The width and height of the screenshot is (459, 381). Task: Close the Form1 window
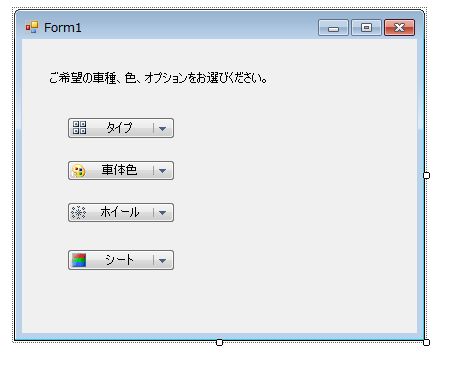point(399,28)
